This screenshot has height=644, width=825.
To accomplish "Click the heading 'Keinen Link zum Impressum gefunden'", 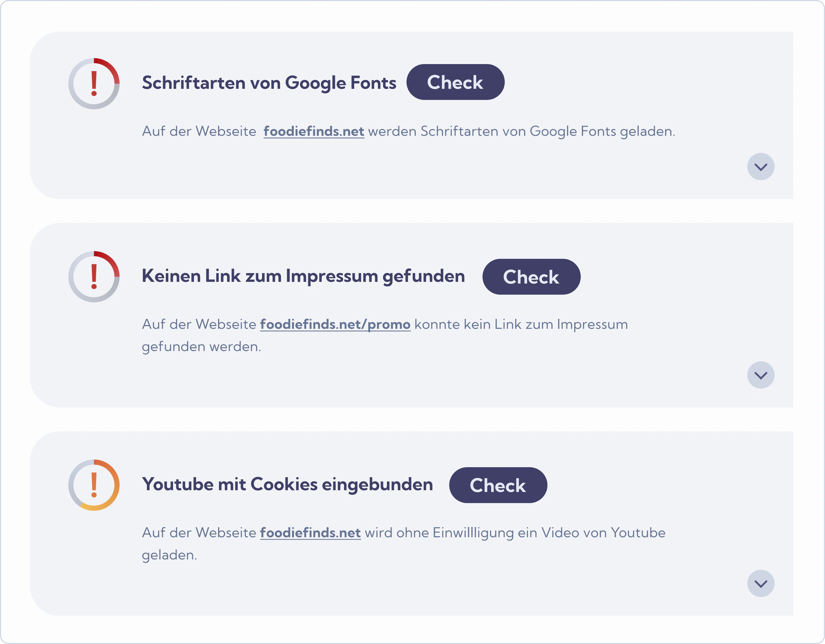I will click(303, 276).
